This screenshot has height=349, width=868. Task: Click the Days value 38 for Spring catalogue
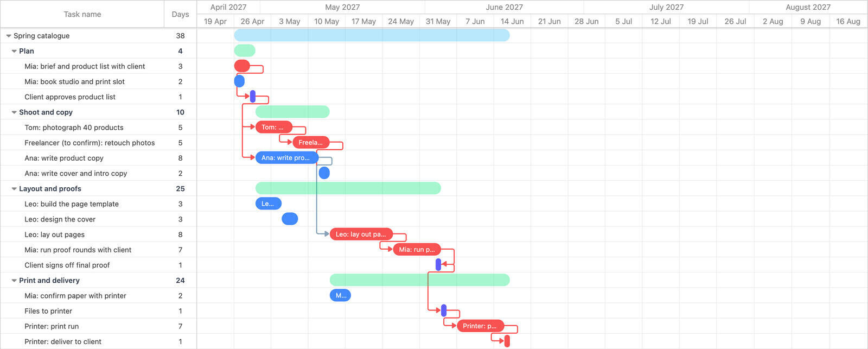[x=180, y=36]
